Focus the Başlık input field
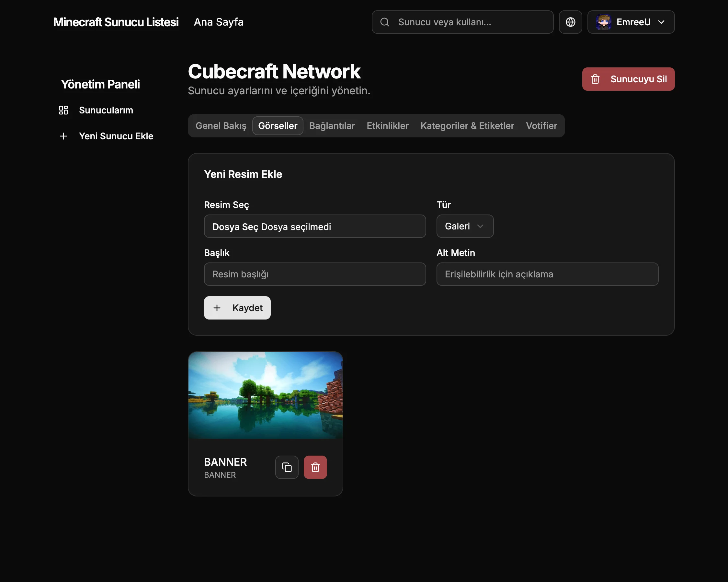The height and width of the screenshot is (582, 728). point(315,274)
